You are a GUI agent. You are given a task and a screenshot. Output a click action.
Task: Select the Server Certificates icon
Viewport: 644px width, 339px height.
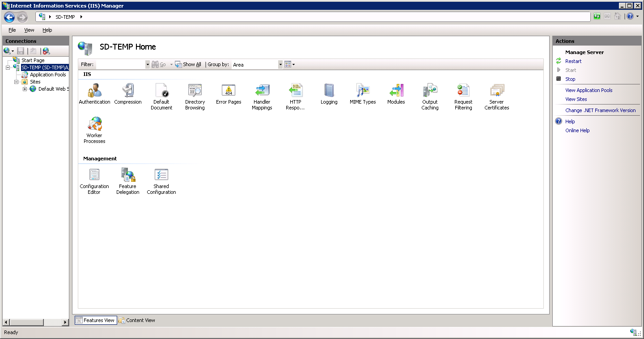pyautogui.click(x=496, y=91)
